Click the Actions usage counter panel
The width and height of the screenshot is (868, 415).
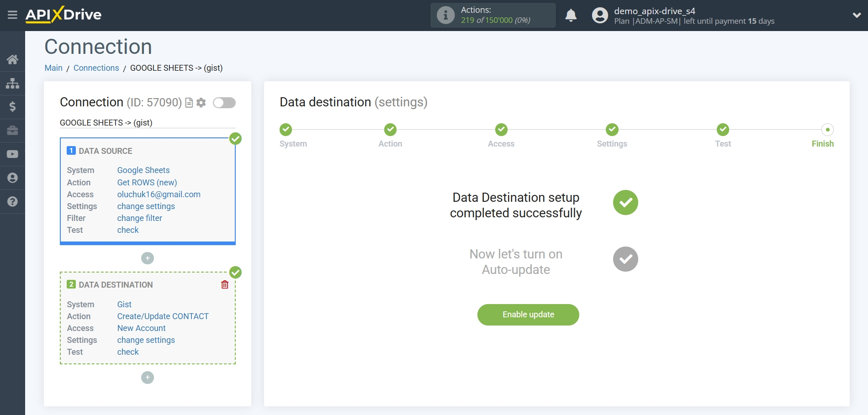coord(493,15)
